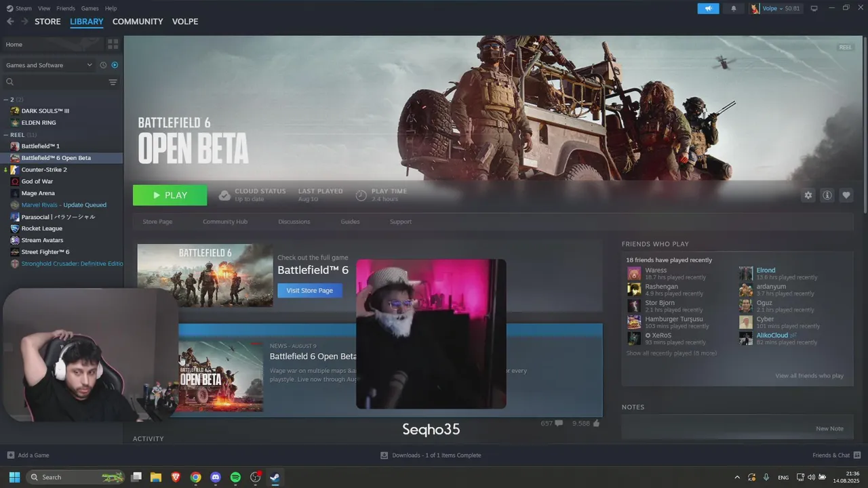Image resolution: width=868 pixels, height=488 pixels.
Task: Click the back navigation arrow
Action: coord(10,22)
